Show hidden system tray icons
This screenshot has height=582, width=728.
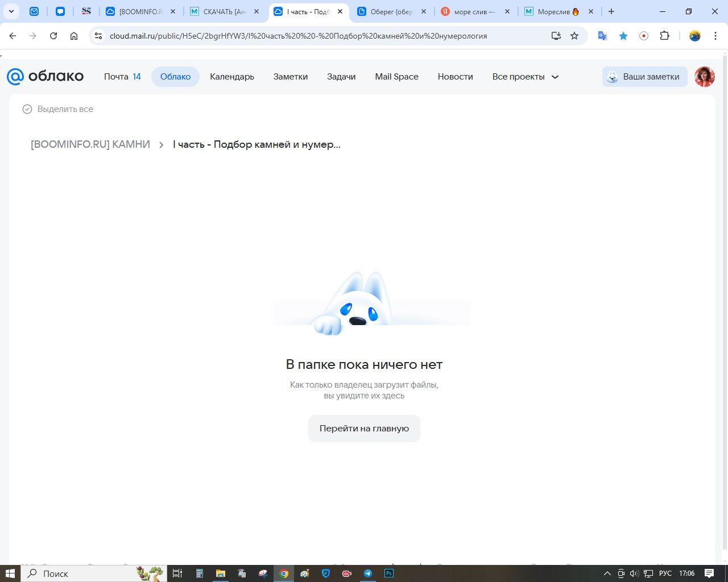click(x=607, y=573)
